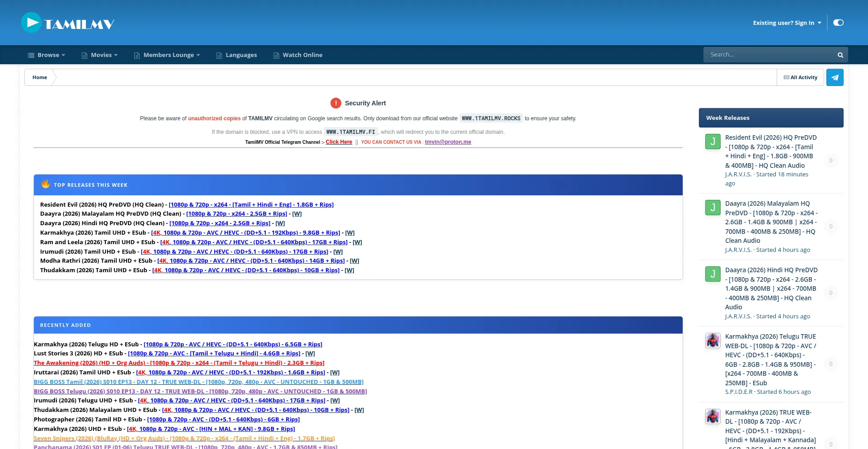Viewport: 868px width, 449px height.
Task: Expand the Members Lounge menu
Action: click(167, 55)
